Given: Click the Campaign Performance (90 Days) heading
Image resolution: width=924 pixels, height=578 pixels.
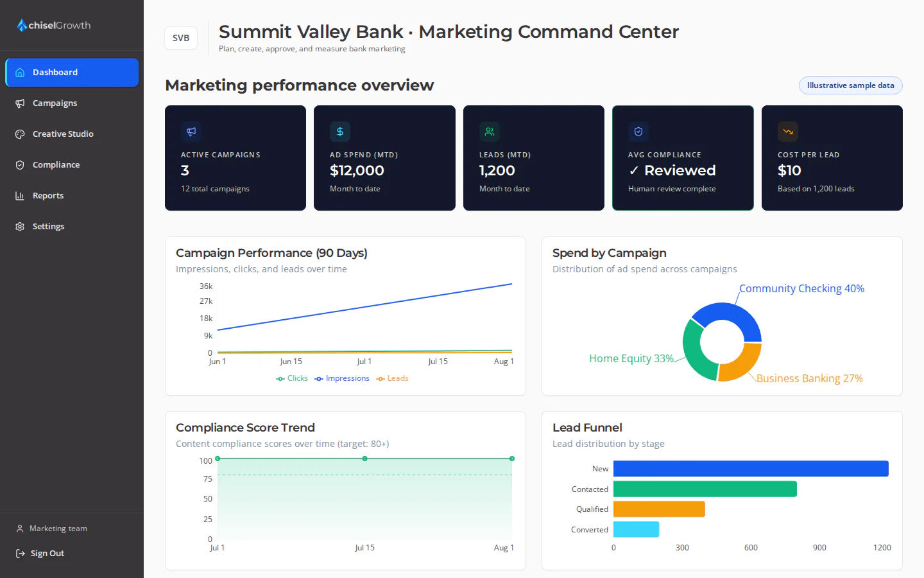Looking at the screenshot, I should click(271, 253).
